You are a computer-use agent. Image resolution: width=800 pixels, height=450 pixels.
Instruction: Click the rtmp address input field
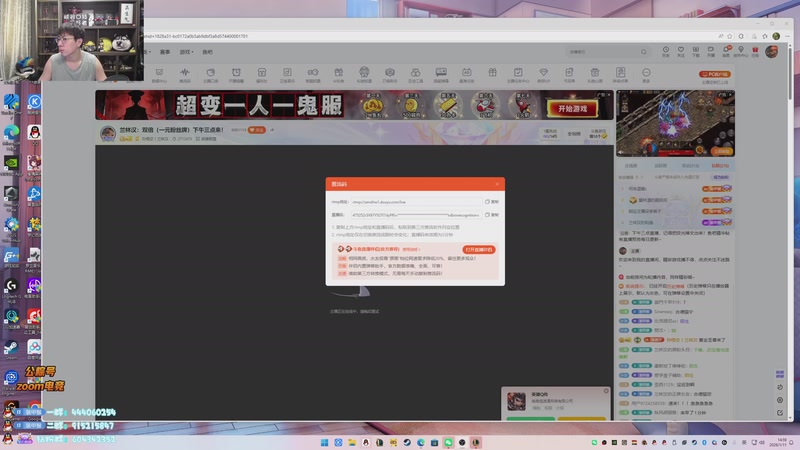click(x=416, y=202)
